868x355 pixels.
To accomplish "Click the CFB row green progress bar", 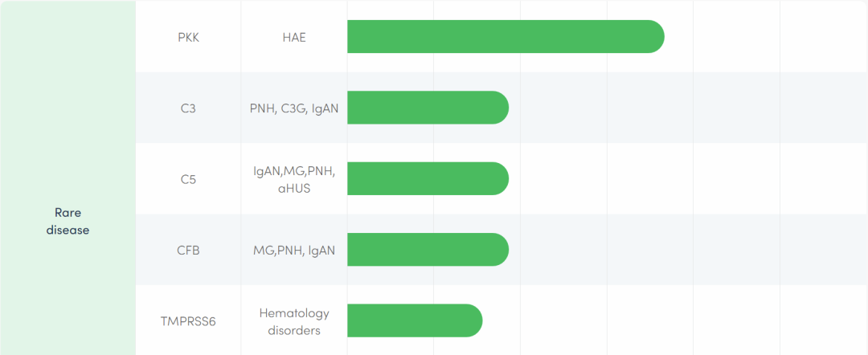I will point(426,249).
